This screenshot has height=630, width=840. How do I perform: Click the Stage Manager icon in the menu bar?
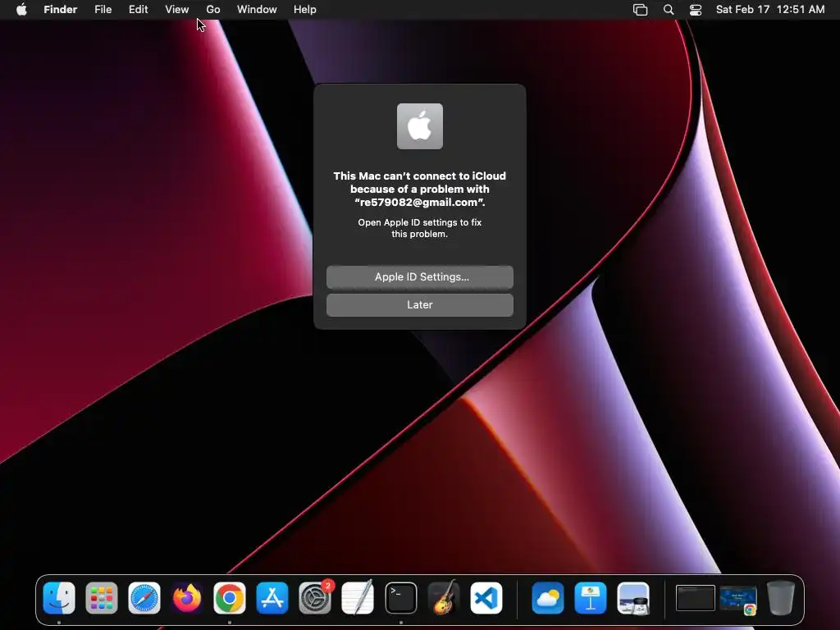[640, 10]
